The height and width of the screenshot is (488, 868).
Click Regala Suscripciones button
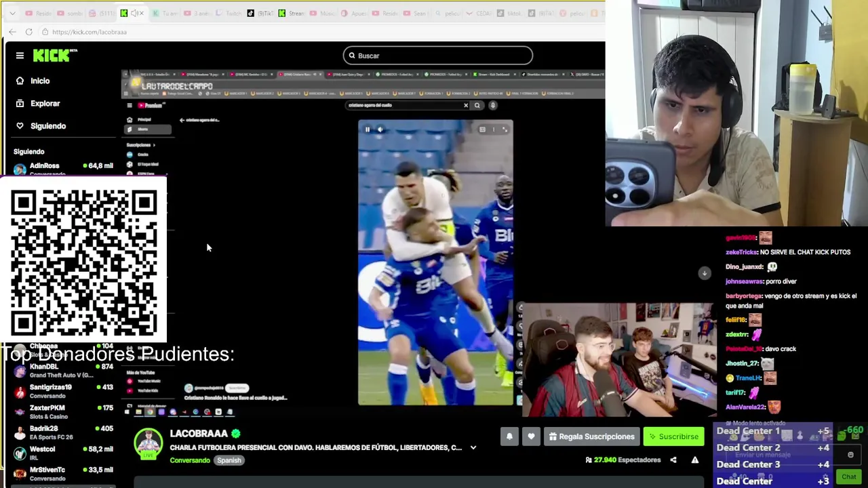[592, 436]
